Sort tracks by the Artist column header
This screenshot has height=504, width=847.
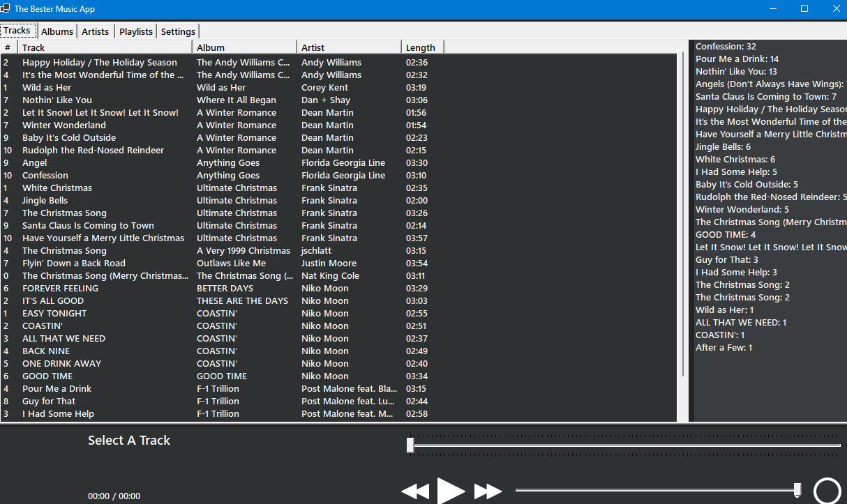tap(349, 47)
